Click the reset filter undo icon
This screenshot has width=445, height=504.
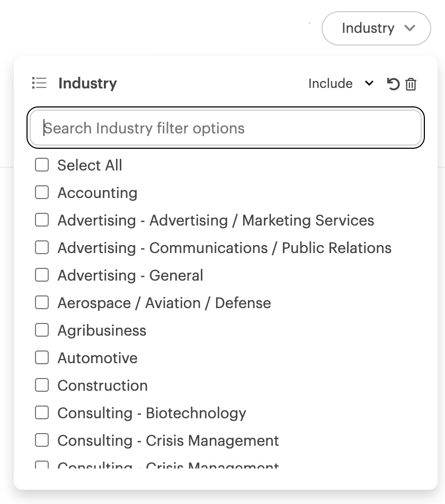pos(393,84)
